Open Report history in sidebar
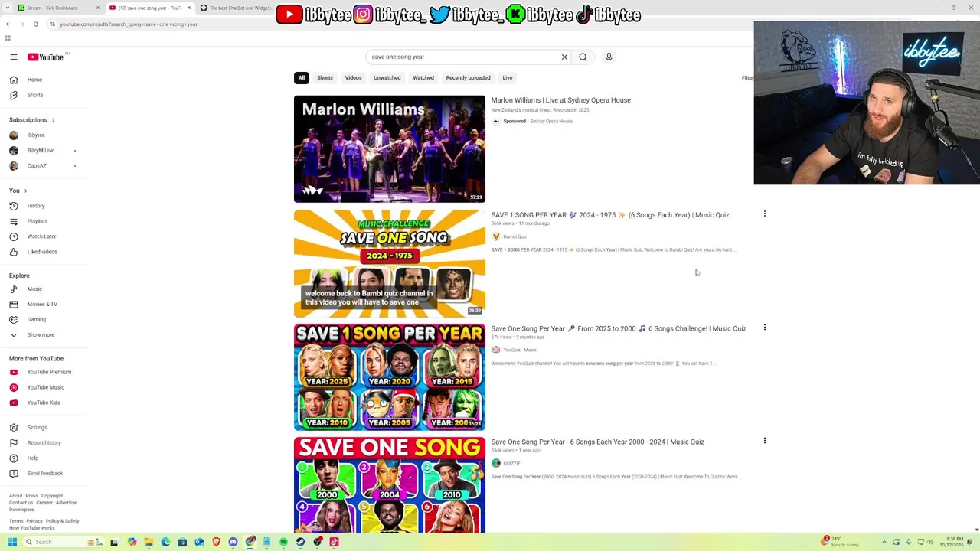Screen dimensions: 980x551 point(44,443)
